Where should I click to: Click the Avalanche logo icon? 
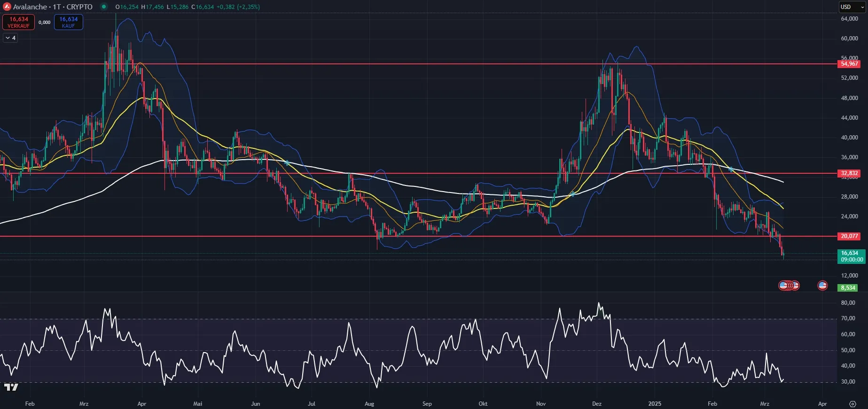[7, 7]
